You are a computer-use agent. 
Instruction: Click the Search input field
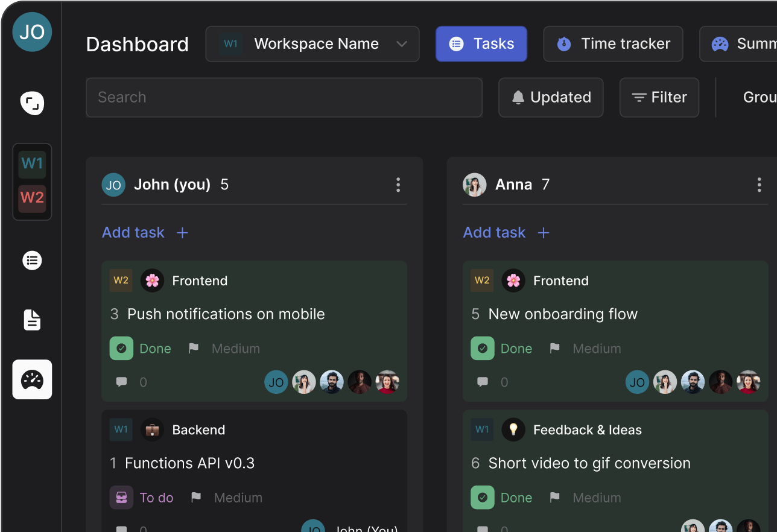click(x=284, y=97)
